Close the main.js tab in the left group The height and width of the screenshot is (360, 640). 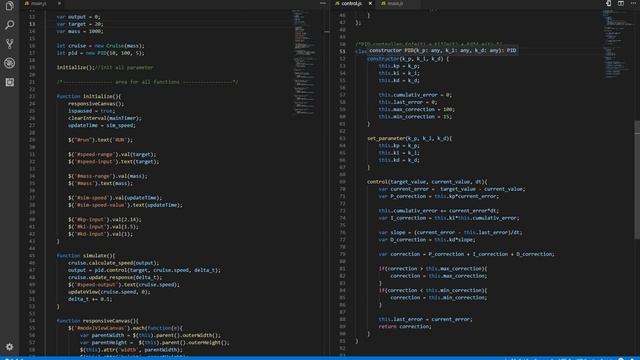(x=59, y=3)
